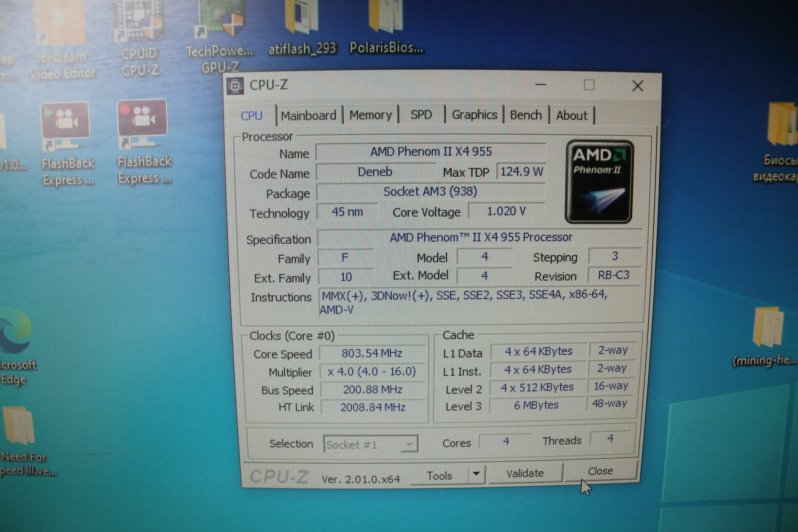Screen dimensions: 798x532
Task: Click the CPU-Z title bar icon
Action: click(x=235, y=86)
